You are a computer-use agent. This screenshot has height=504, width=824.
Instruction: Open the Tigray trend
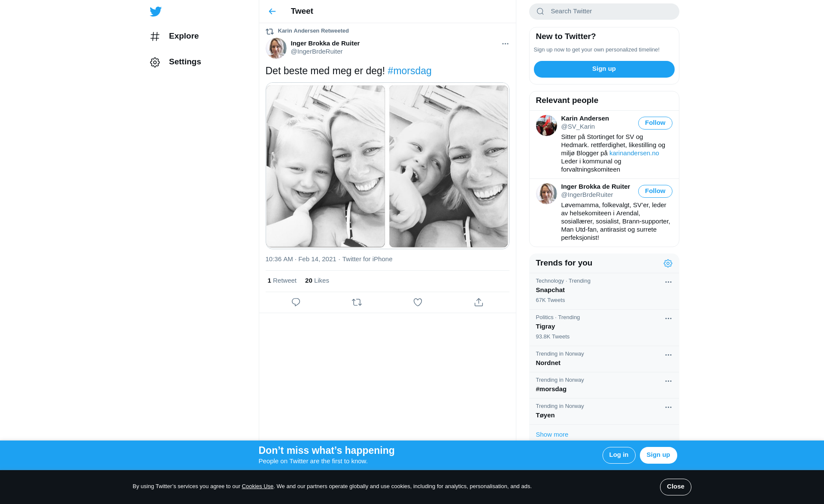pyautogui.click(x=604, y=328)
